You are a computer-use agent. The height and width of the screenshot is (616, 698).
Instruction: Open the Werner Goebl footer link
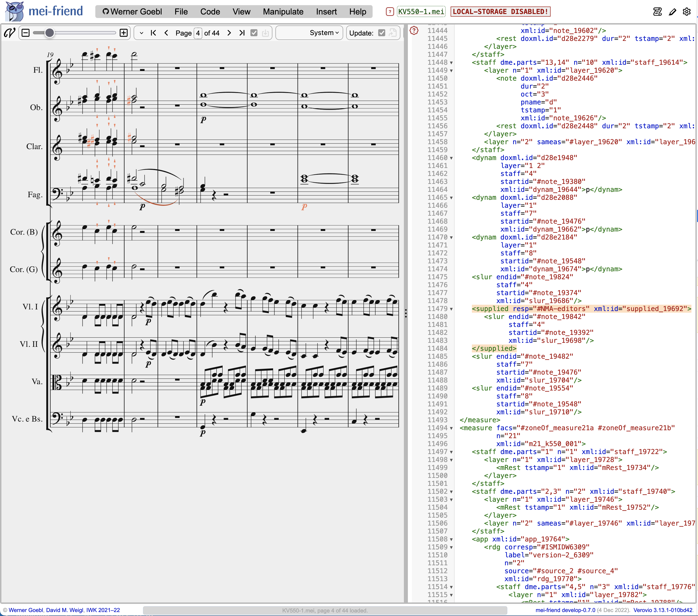click(26, 610)
